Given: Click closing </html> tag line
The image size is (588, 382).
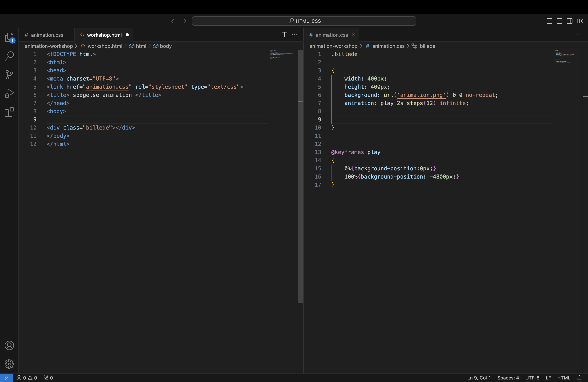Looking at the screenshot, I should click(58, 144).
